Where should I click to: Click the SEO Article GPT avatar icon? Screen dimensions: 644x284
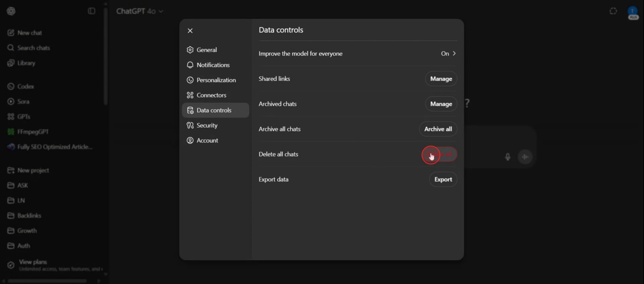[x=10, y=147]
